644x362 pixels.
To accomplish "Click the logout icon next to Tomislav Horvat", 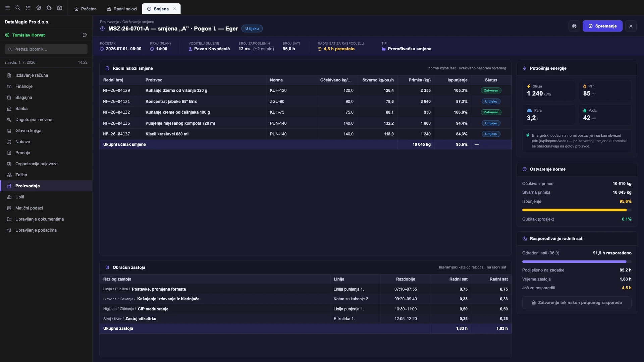I will [85, 35].
